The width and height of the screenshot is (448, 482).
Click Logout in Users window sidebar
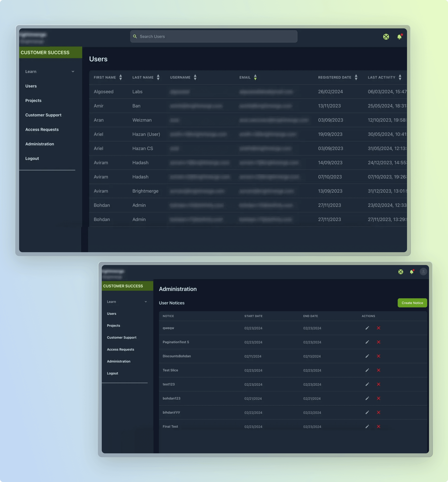(x=32, y=158)
